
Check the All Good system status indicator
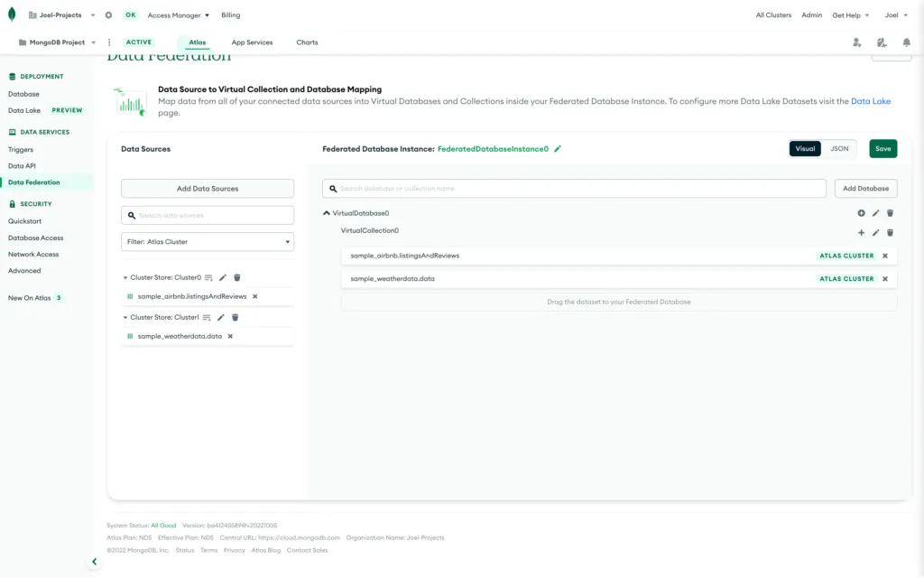pos(162,525)
